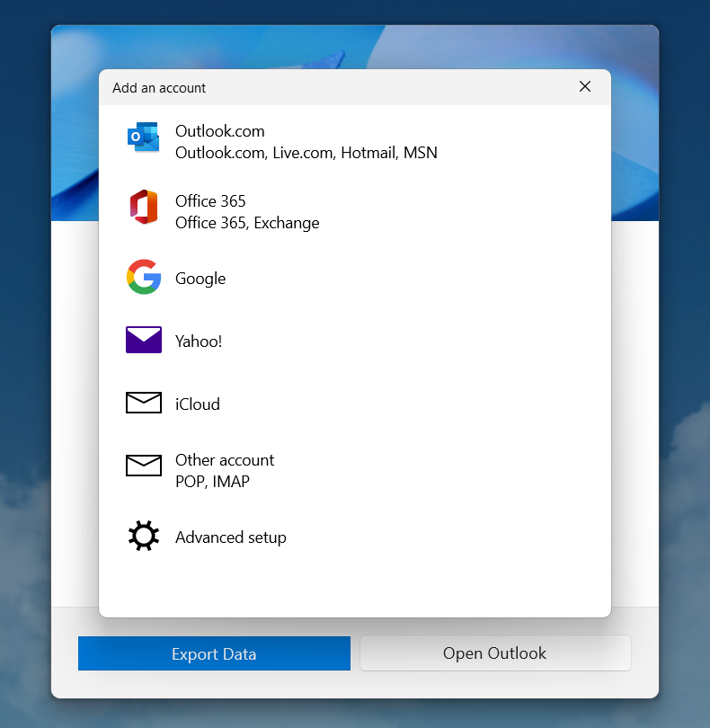
Task: Click the POP, IMAP subtitle text
Action: coord(212,482)
